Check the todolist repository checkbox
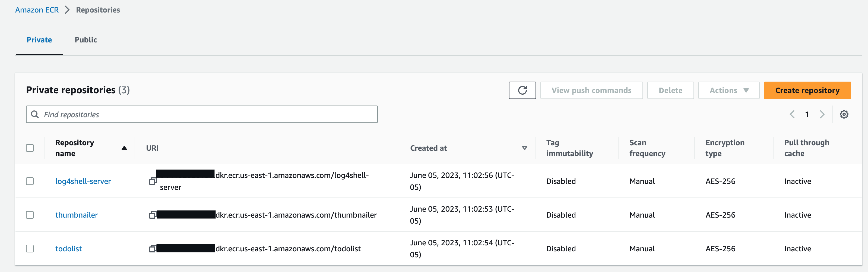Viewport: 868px width, 272px height. click(30, 249)
